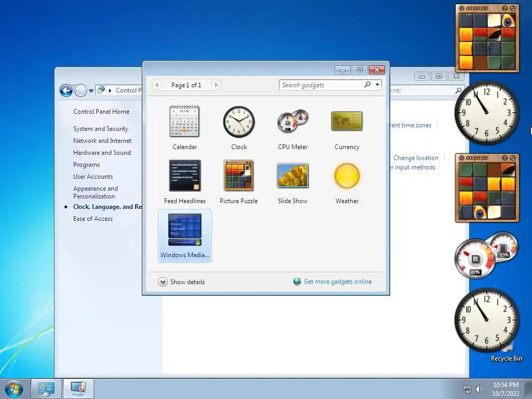
Task: Select the Slide Show gadget icon
Action: click(x=293, y=176)
